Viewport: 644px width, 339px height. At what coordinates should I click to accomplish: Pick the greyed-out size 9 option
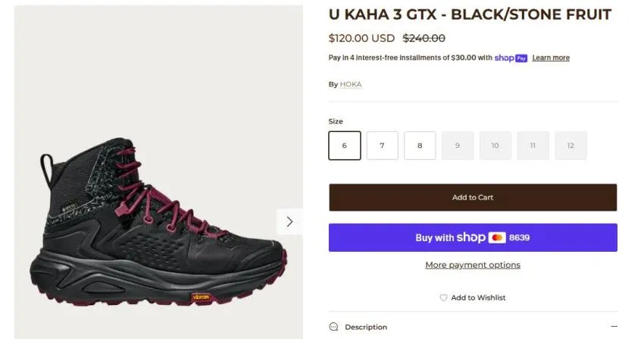click(x=458, y=146)
